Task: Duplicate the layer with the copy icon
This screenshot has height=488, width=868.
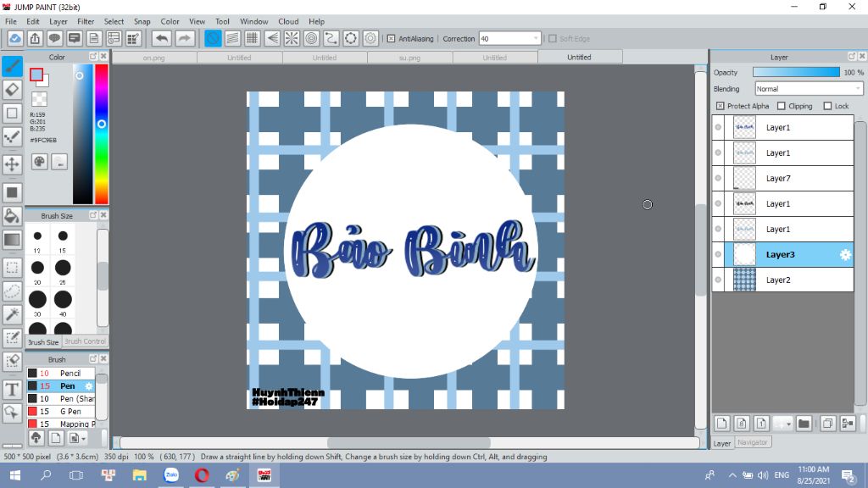Action: pyautogui.click(x=827, y=424)
